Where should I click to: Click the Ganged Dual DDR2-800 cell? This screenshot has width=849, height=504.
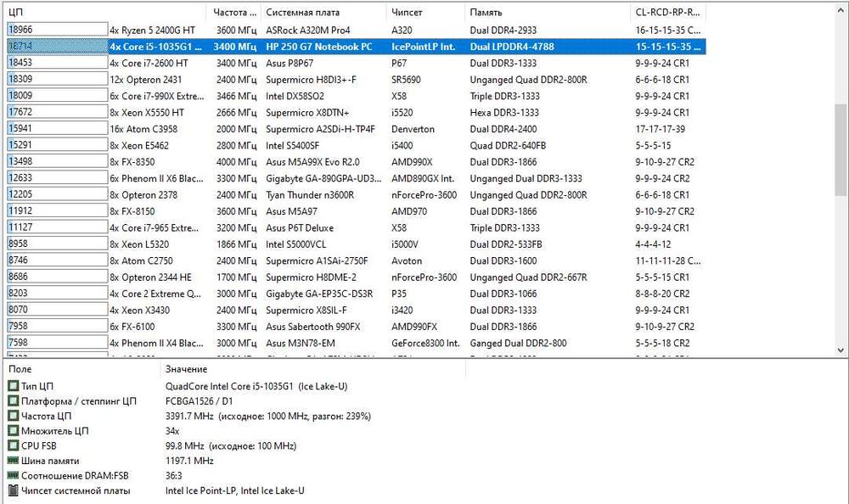coord(518,344)
